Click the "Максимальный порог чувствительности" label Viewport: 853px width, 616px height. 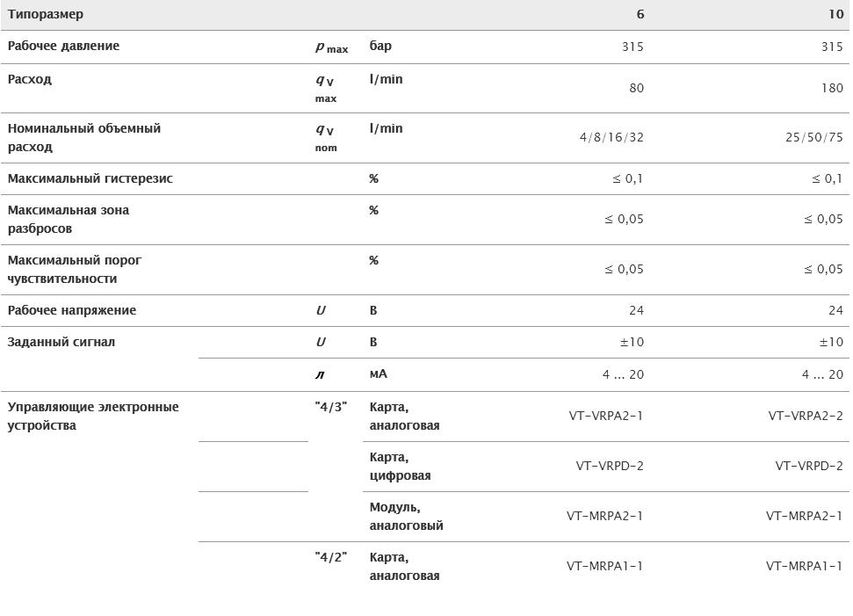75,269
